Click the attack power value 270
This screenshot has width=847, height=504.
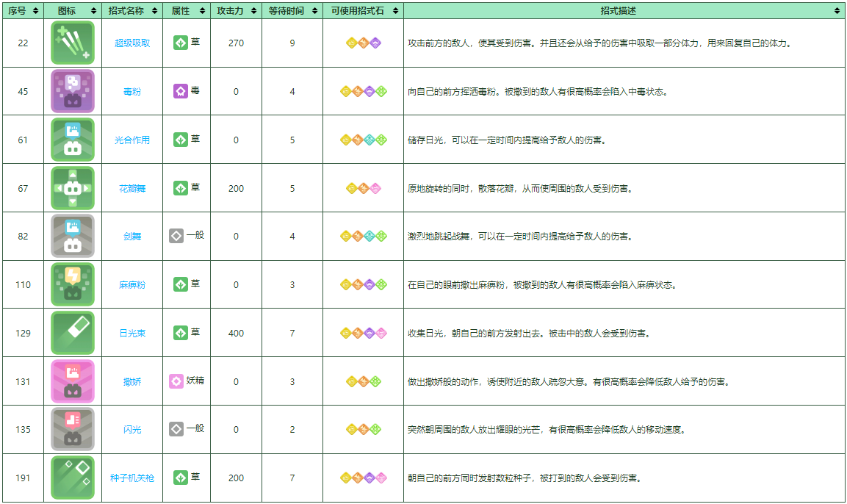(236, 43)
